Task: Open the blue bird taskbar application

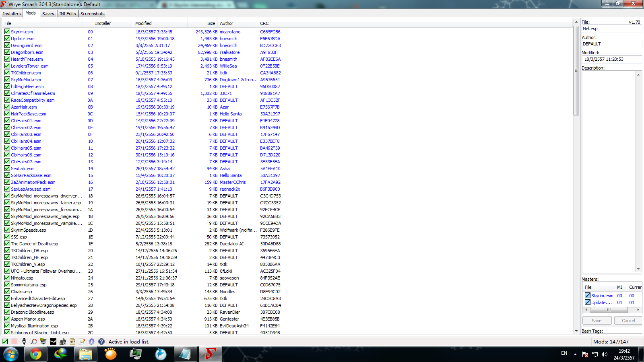Action: click(161, 354)
